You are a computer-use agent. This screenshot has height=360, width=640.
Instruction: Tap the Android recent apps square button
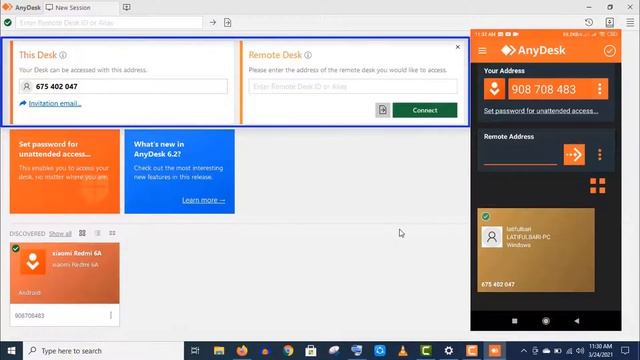[514, 321]
